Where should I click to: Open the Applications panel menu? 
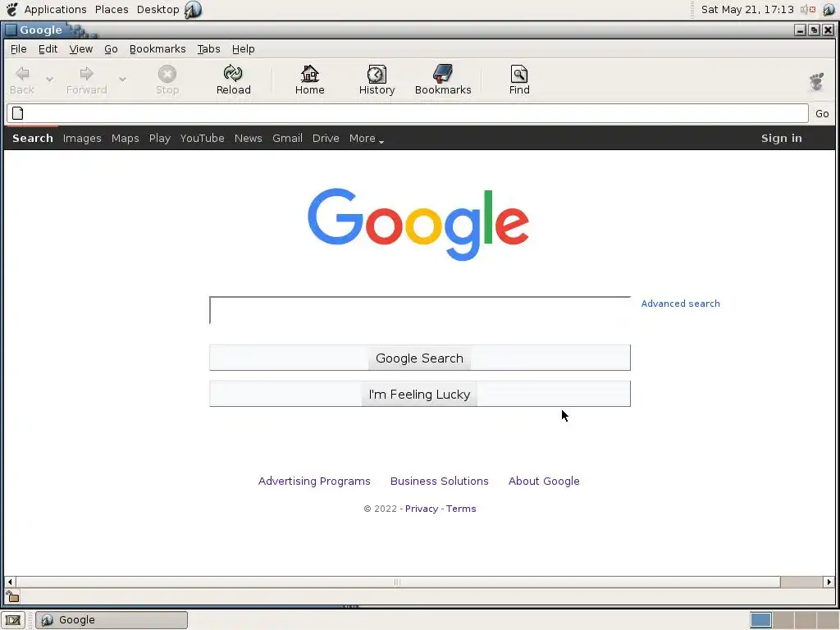(x=55, y=9)
